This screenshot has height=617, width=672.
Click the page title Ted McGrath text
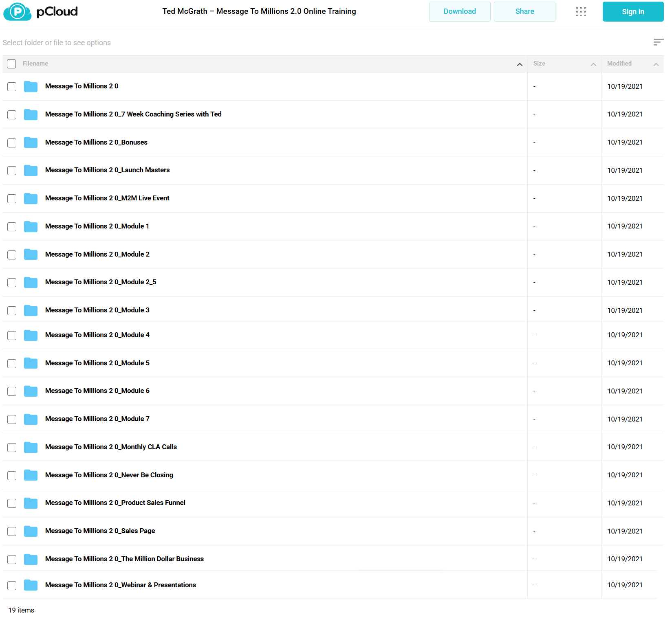259,11
